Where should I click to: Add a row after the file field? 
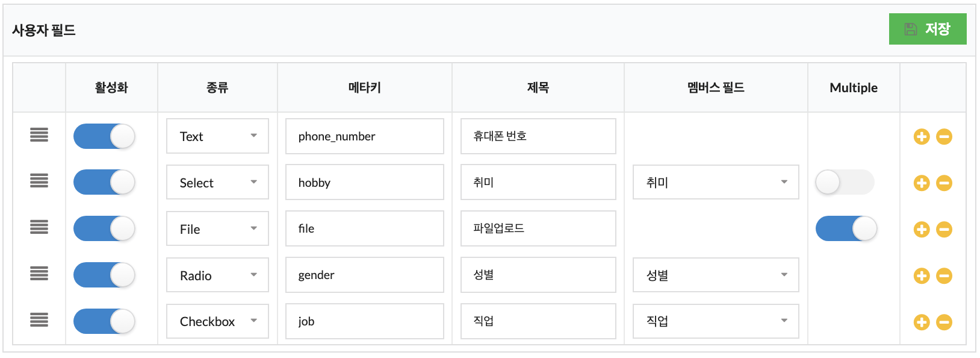click(x=922, y=230)
